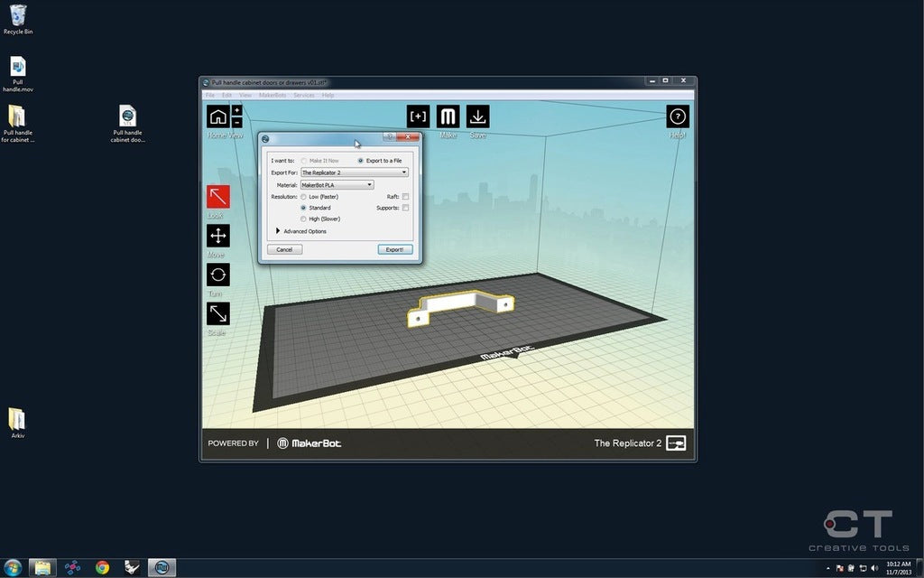Click the Replicator 2 printer status icon
This screenshot has width=924, height=578.
coord(676,443)
